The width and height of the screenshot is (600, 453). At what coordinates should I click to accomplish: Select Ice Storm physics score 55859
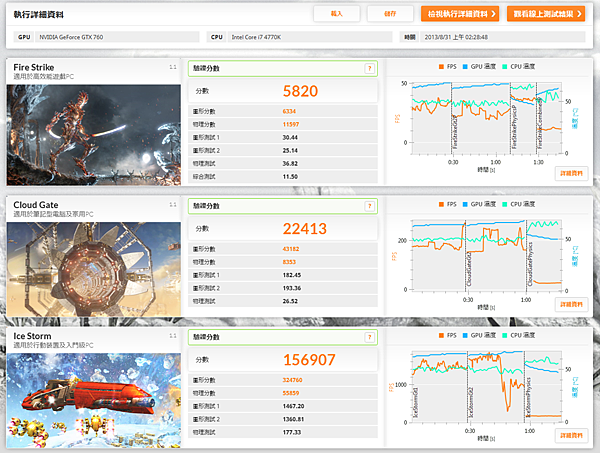(x=291, y=393)
